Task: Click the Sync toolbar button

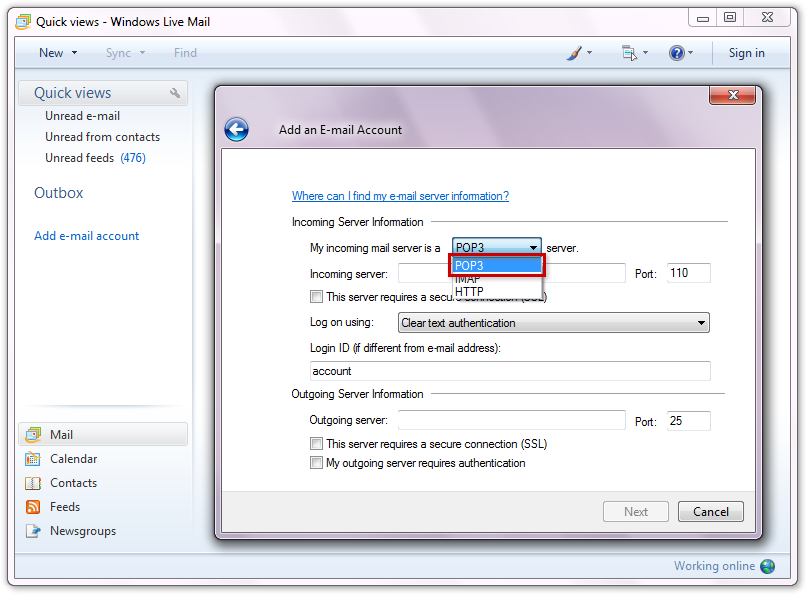Action: [118, 53]
